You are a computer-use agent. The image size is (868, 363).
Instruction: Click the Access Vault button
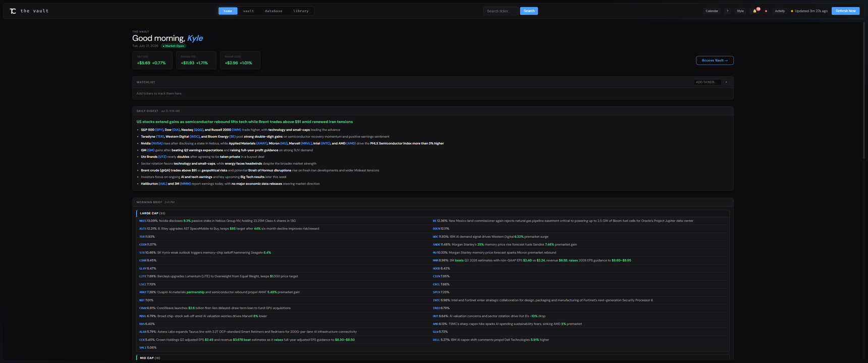point(715,60)
